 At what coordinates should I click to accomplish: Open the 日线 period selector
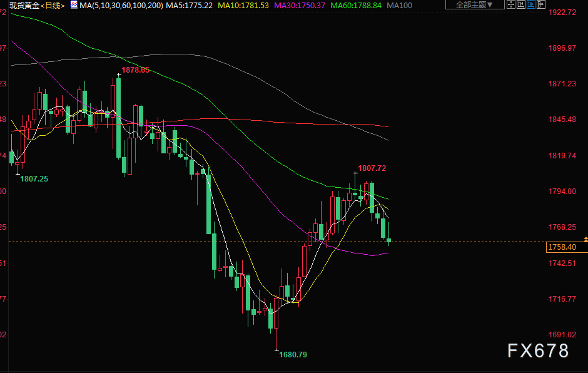(x=53, y=5)
